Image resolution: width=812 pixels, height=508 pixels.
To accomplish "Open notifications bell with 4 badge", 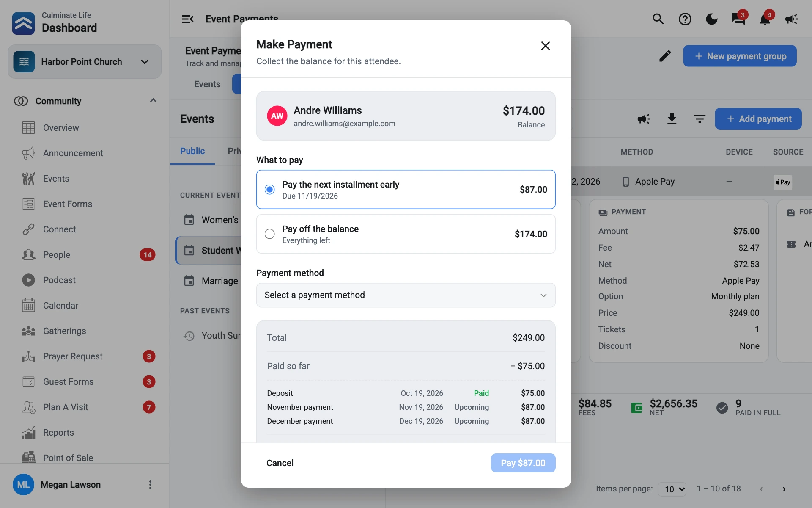I will (765, 19).
